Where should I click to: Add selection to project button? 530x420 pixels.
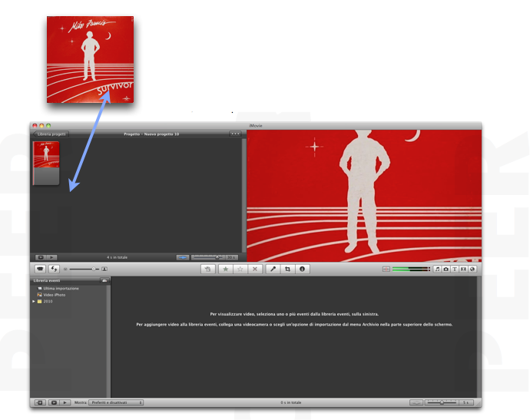click(x=207, y=269)
